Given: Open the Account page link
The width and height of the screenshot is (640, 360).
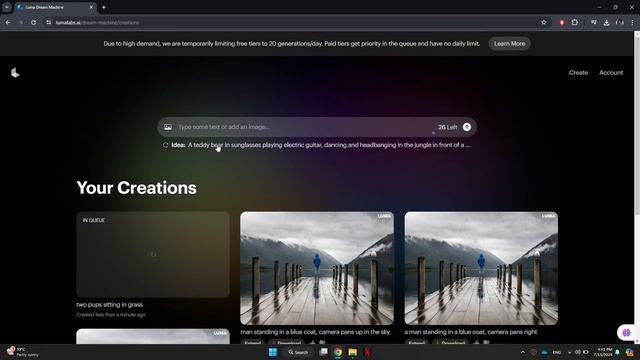Looking at the screenshot, I should tap(611, 73).
